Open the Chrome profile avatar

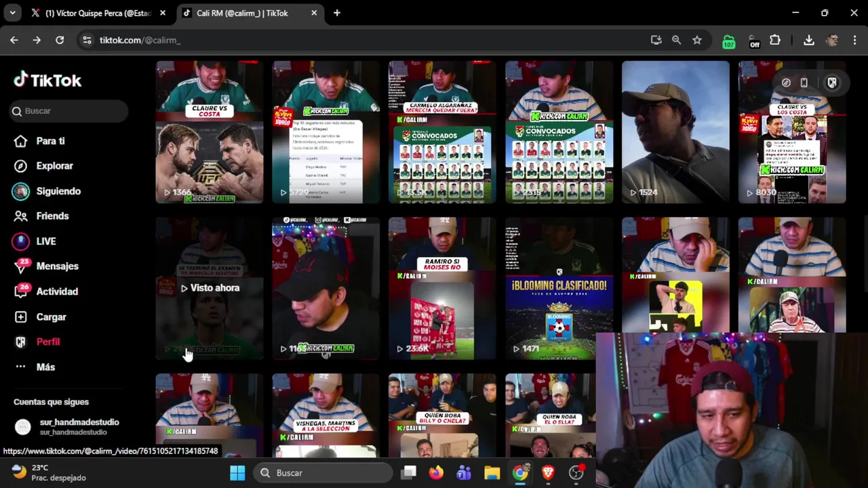[832, 40]
